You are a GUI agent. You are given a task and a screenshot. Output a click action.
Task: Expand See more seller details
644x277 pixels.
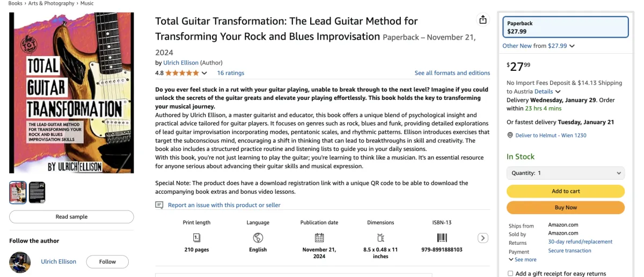[x=522, y=259]
